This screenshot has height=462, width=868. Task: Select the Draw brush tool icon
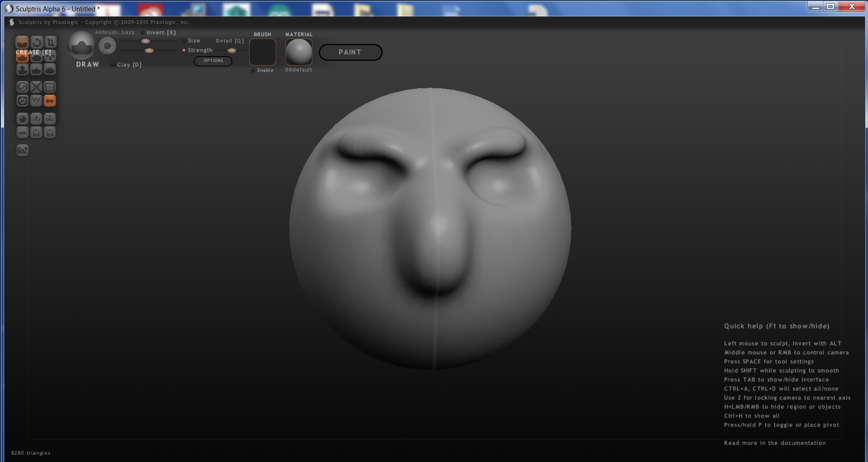click(x=22, y=56)
